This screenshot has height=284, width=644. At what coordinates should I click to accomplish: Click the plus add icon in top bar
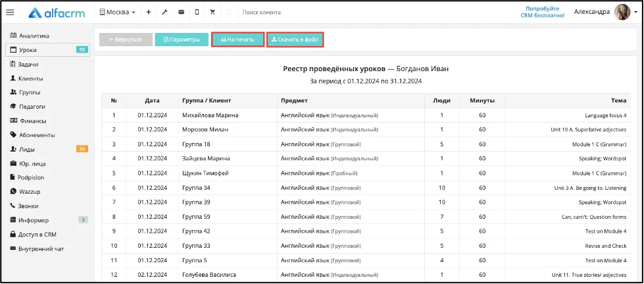click(148, 13)
